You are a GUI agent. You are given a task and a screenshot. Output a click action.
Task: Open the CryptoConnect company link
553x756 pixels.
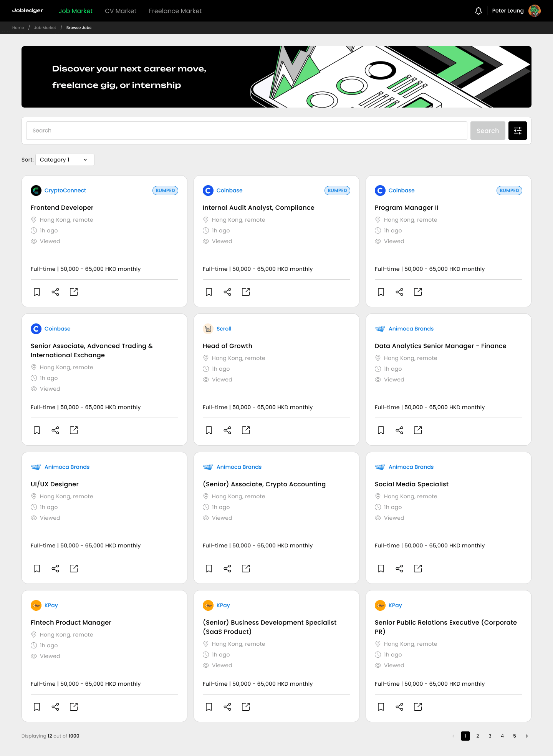65,191
